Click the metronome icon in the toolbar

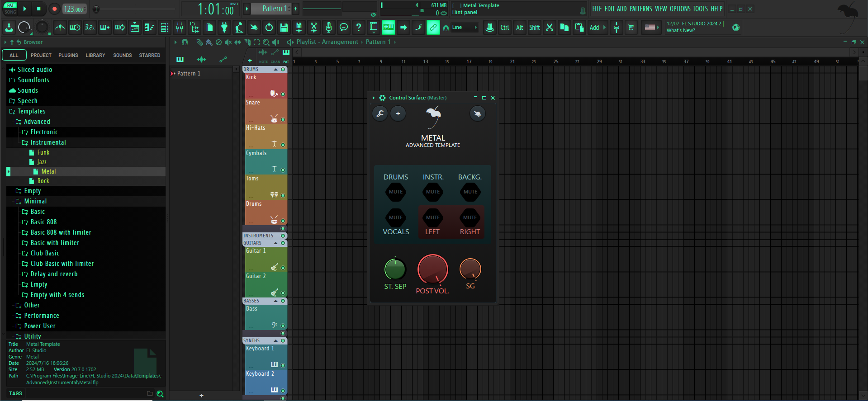pos(60,28)
